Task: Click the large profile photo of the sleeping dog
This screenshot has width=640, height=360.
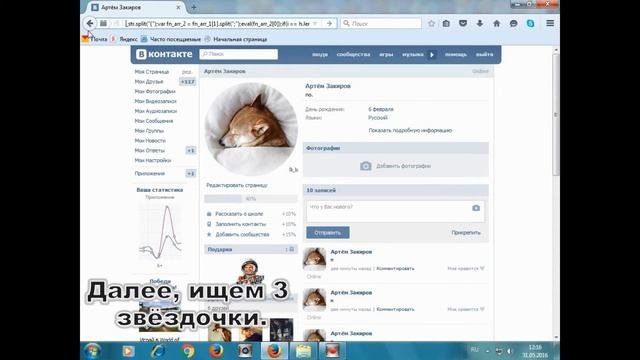Action: pyautogui.click(x=251, y=129)
